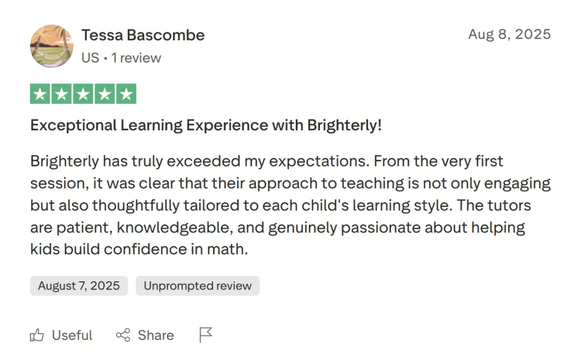Open Tessa Bascombe's profile
The height and width of the screenshot is (364, 588).
coord(143,35)
